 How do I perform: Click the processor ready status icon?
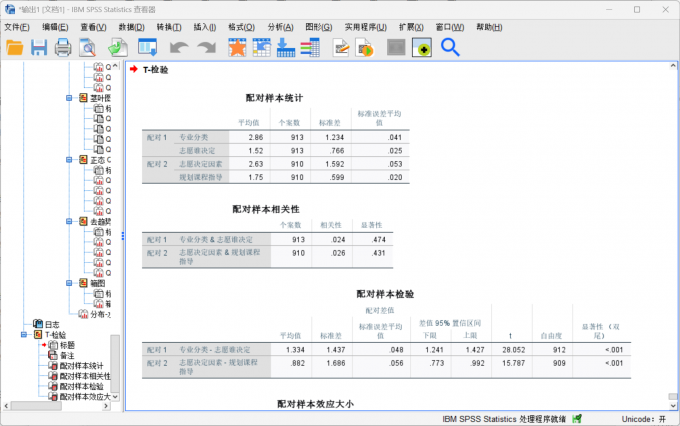(x=577, y=419)
